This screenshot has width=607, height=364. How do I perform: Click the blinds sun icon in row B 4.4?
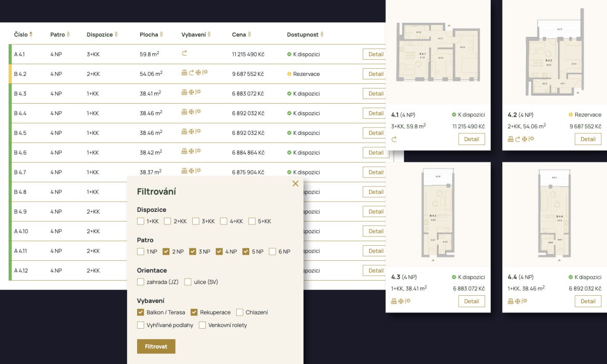[198, 112]
